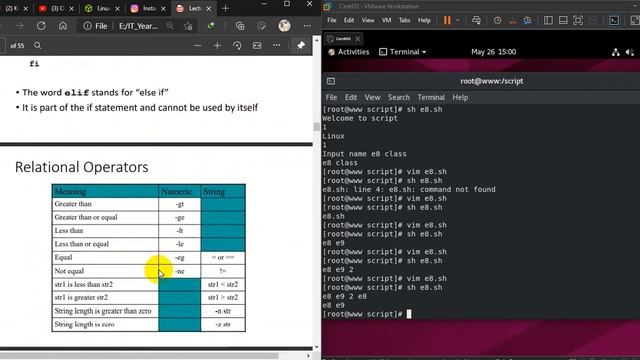
Task: Open the browser home page
Action: tap(62, 26)
